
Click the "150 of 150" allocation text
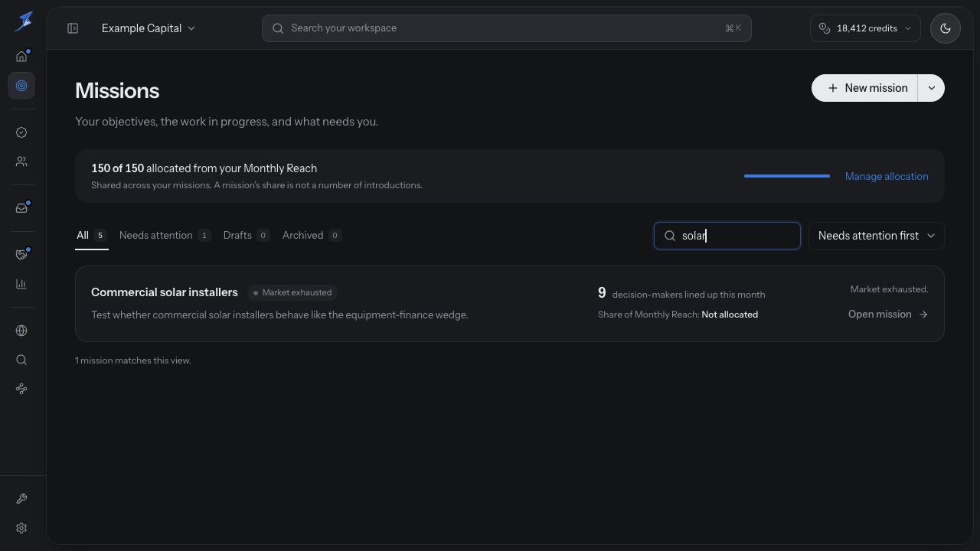click(117, 168)
